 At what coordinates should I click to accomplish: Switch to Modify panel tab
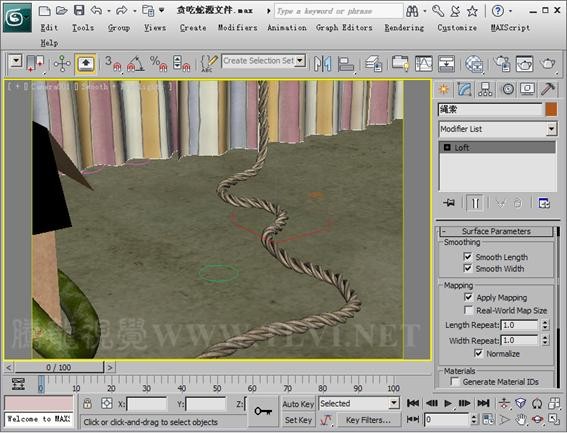click(464, 89)
